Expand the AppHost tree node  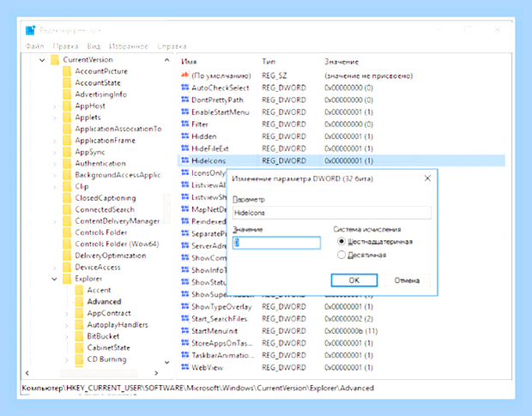pyautogui.click(x=55, y=106)
